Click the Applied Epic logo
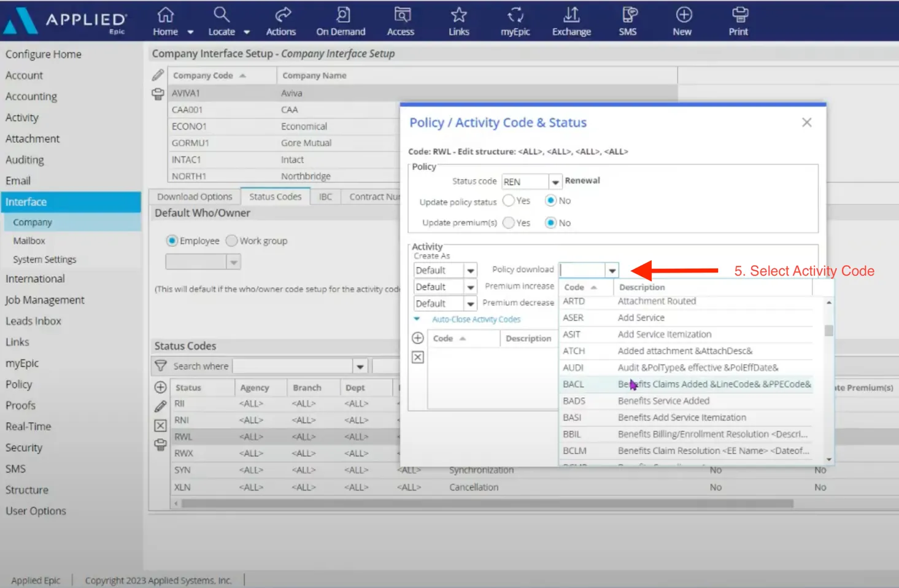899x588 pixels. coord(64,21)
